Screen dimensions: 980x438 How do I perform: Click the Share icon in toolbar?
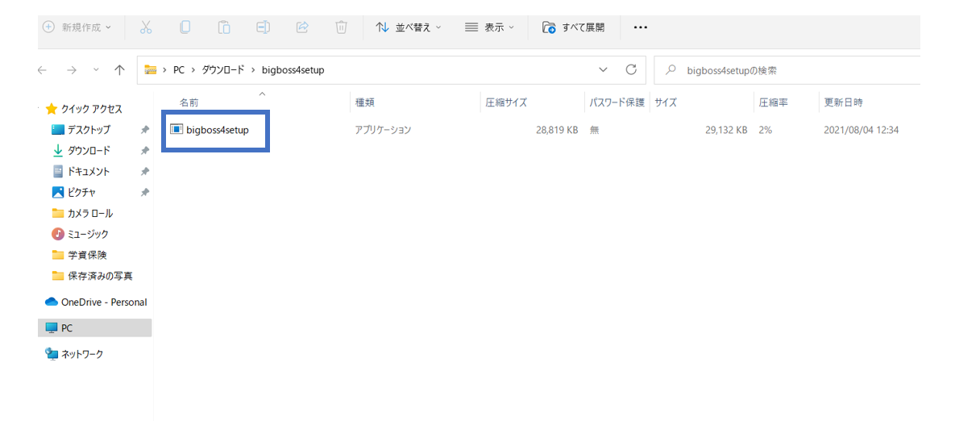pos(302,27)
